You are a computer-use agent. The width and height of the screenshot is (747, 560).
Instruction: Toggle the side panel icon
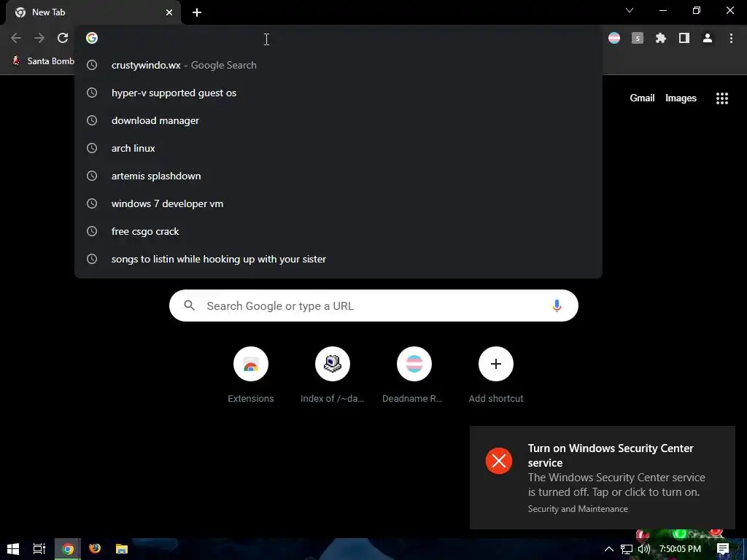click(x=684, y=38)
